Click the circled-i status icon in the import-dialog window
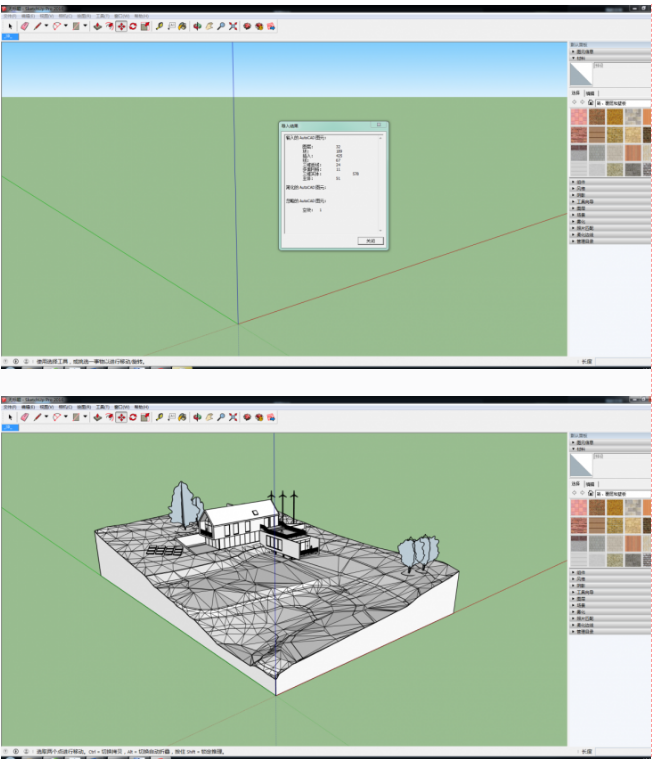This screenshot has height=759, width=652. [x=15, y=361]
